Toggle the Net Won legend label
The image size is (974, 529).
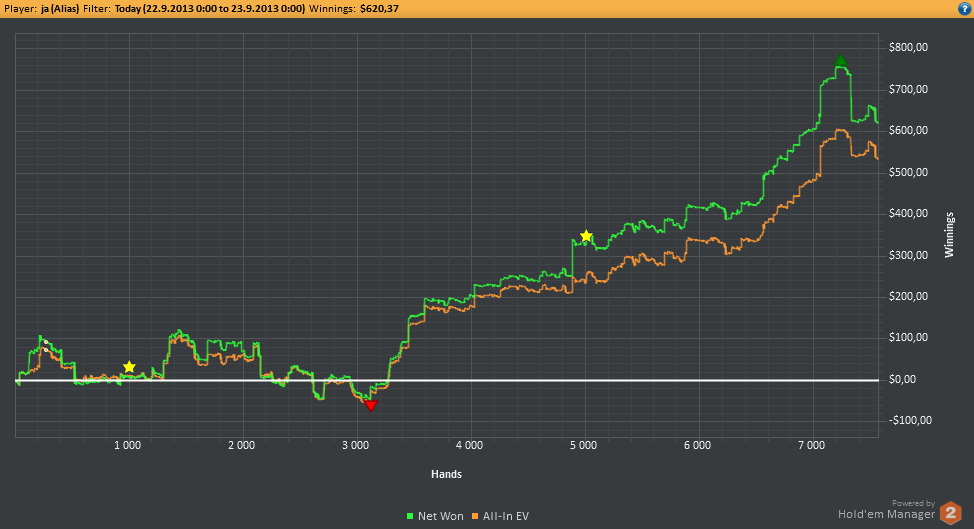[441, 516]
